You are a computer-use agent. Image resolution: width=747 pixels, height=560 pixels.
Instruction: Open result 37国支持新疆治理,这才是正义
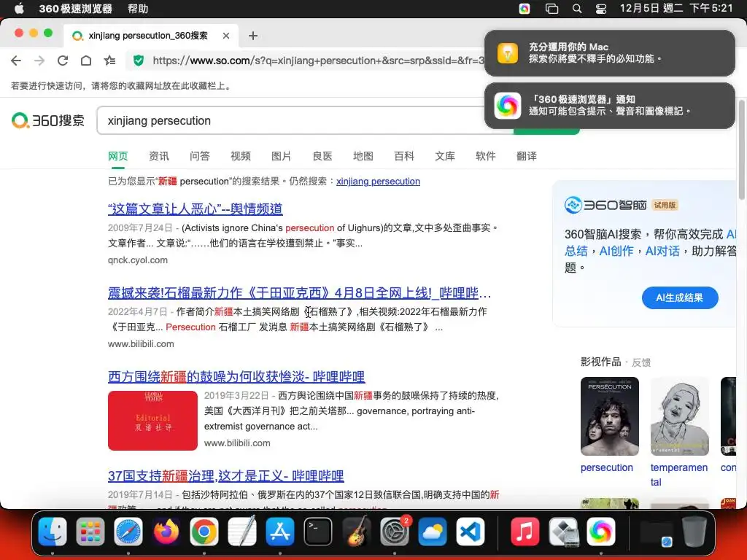(x=226, y=475)
